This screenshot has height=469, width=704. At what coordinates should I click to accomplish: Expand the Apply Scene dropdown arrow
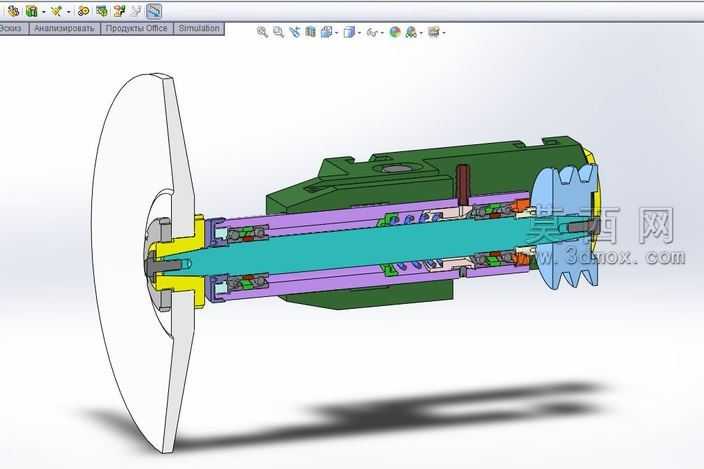pos(421,33)
